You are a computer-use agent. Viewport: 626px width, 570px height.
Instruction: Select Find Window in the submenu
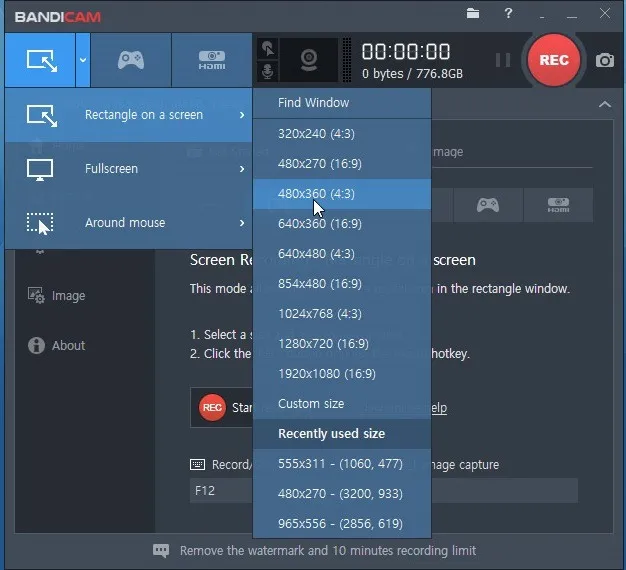coord(342,103)
